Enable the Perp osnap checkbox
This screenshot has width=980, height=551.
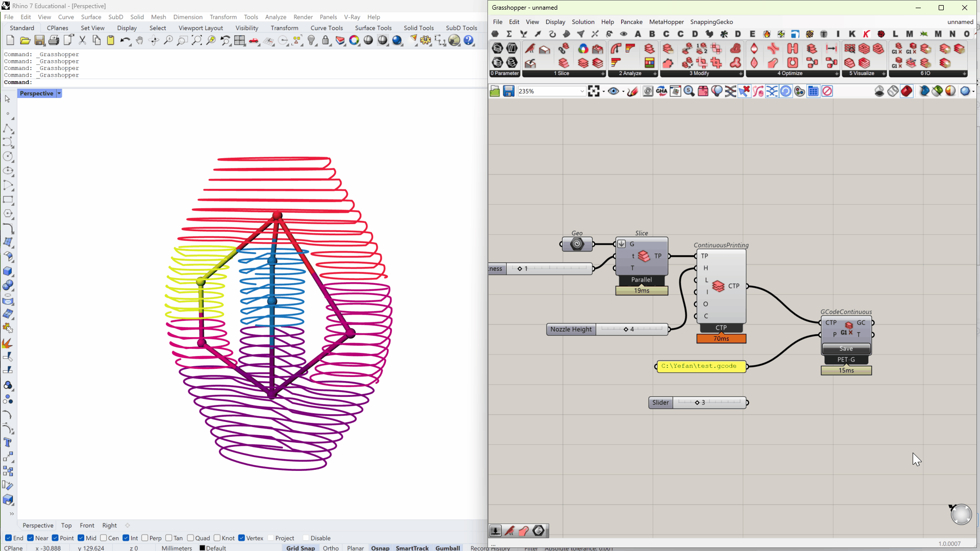click(x=145, y=538)
